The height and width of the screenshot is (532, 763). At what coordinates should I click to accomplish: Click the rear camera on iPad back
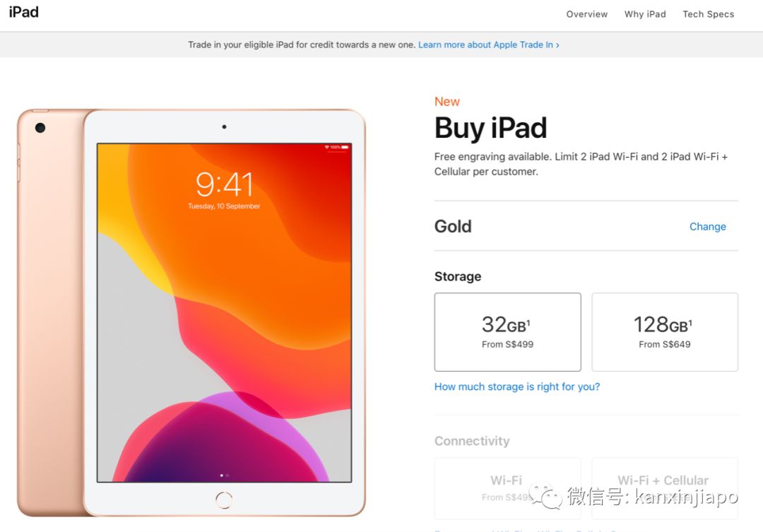tap(40, 127)
